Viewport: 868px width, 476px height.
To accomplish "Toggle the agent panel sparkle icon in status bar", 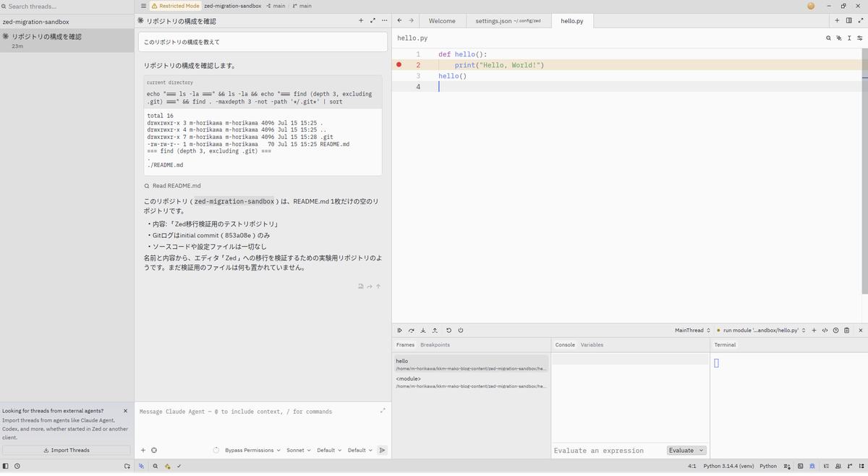I will [x=141, y=466].
